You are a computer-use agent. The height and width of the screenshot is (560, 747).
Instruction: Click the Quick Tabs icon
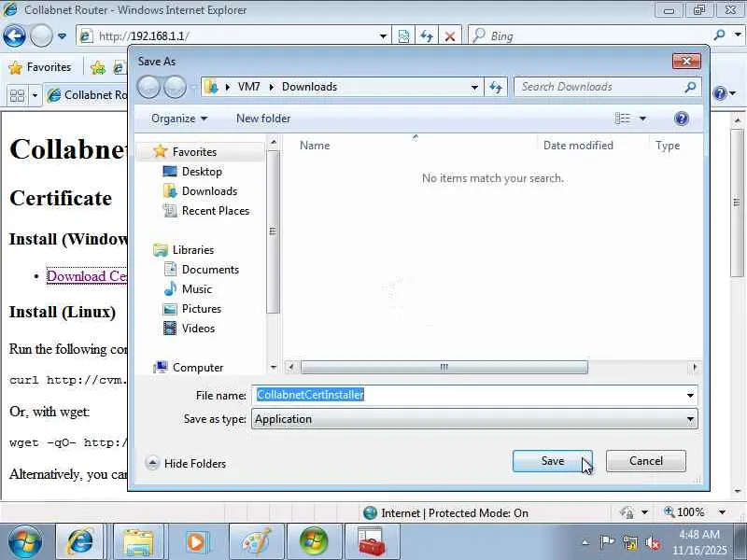pos(17,96)
